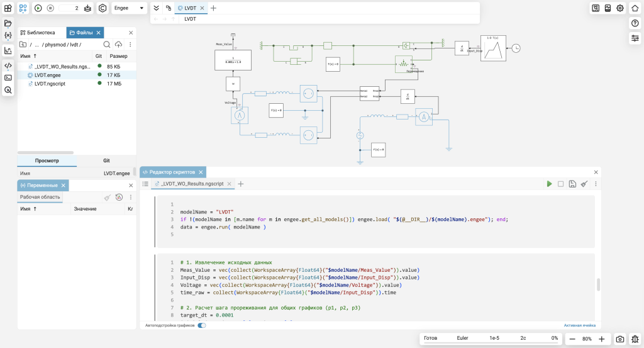Click the debug bug icon

635,339
